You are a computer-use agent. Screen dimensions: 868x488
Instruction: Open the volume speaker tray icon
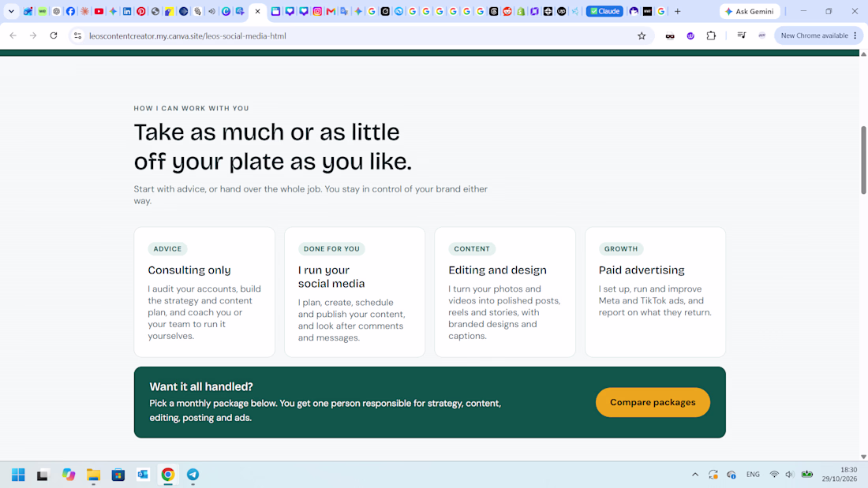(x=789, y=475)
